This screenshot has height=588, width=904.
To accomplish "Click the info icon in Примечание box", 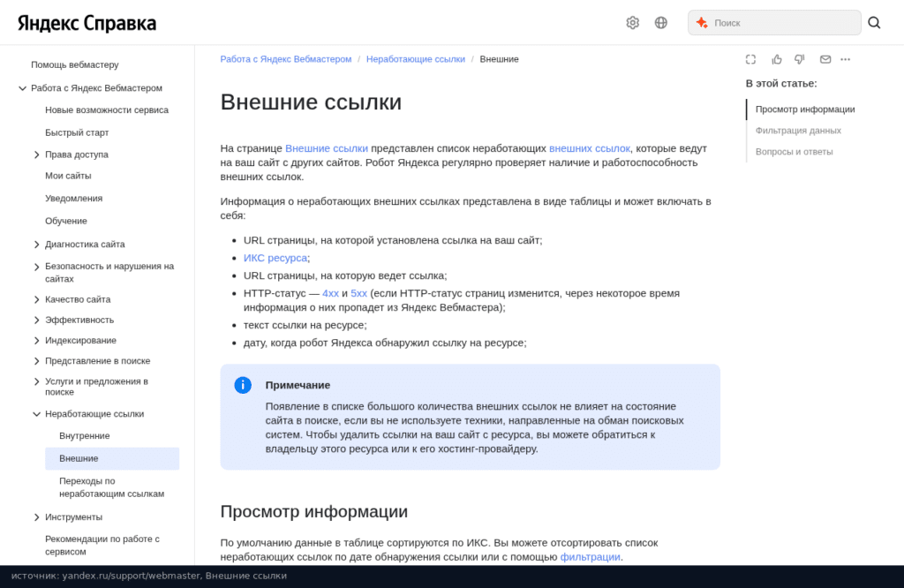I will 243,385.
